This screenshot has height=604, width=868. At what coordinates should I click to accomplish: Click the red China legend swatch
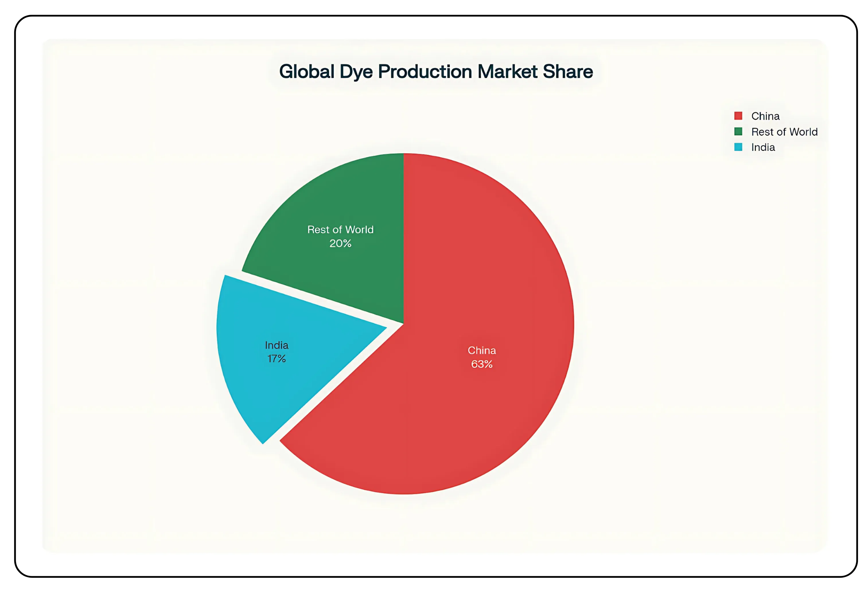coord(738,116)
